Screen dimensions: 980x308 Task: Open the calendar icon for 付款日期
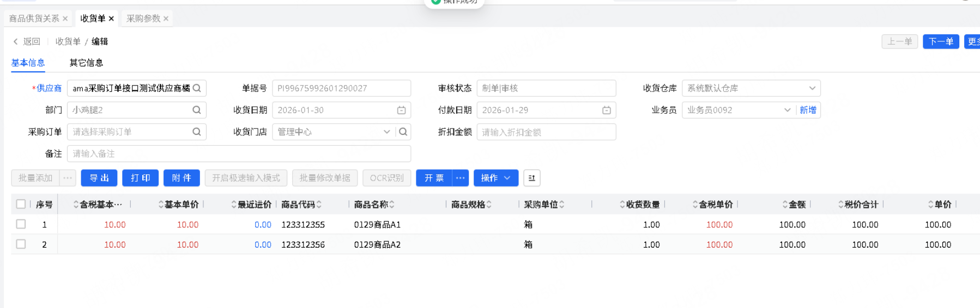[607, 110]
